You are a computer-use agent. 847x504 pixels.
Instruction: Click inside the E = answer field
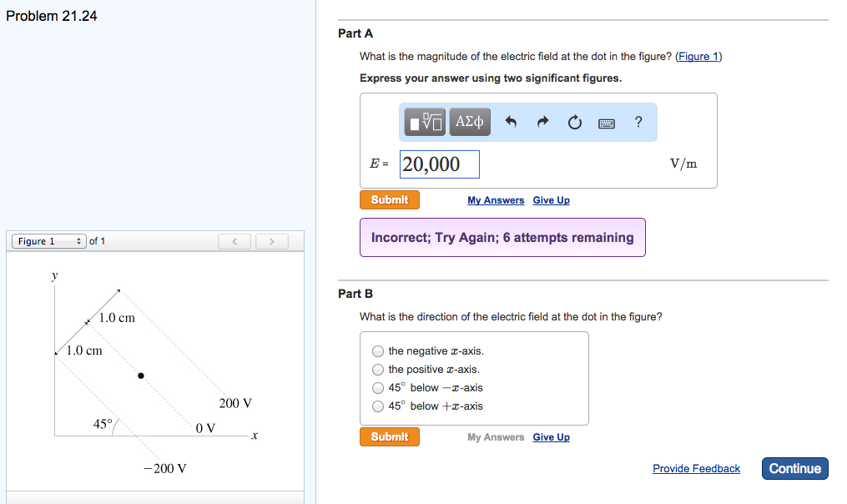coord(439,164)
